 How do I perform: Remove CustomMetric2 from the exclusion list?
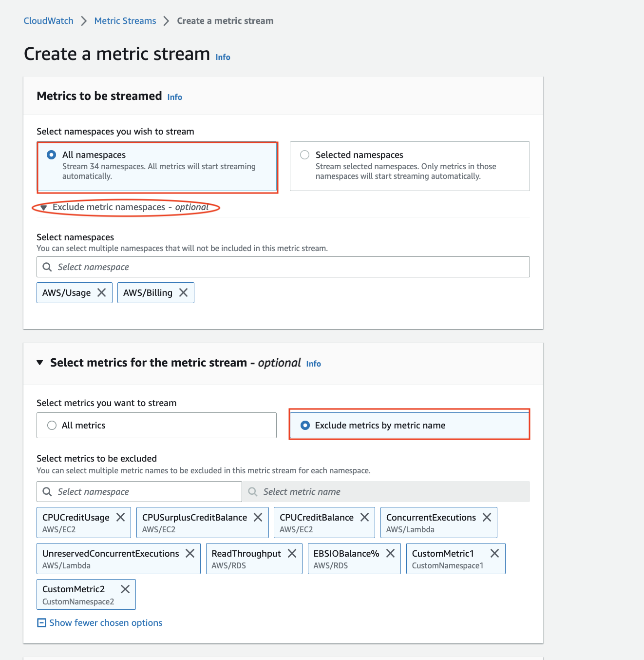125,589
